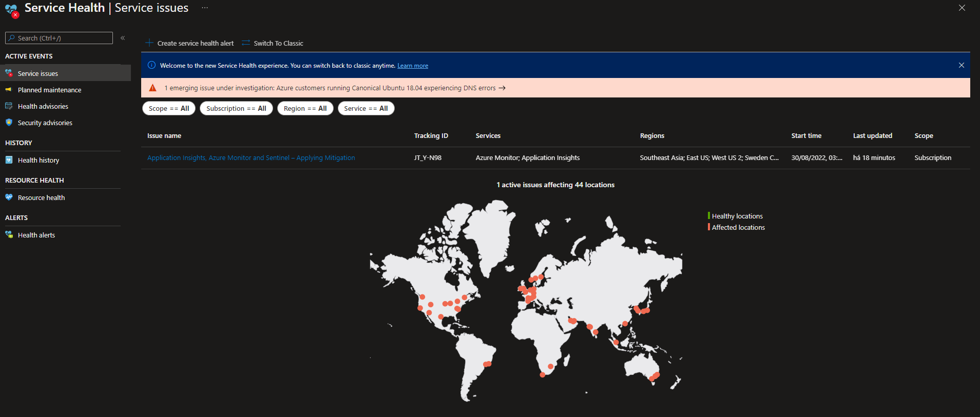
Task: Open Application Insights, Azure Monitor and Sentinel issue
Action: (251, 157)
